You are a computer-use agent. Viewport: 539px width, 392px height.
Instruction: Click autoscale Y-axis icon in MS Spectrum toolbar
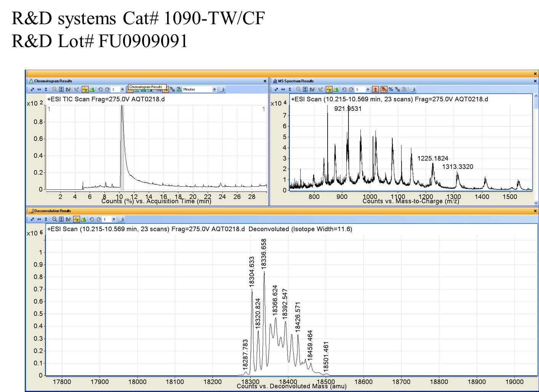tap(305, 90)
